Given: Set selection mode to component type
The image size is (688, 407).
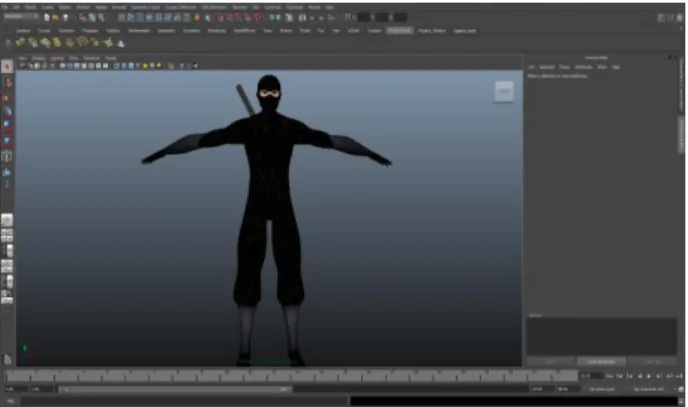Looking at the screenshot, I should pos(101,18).
